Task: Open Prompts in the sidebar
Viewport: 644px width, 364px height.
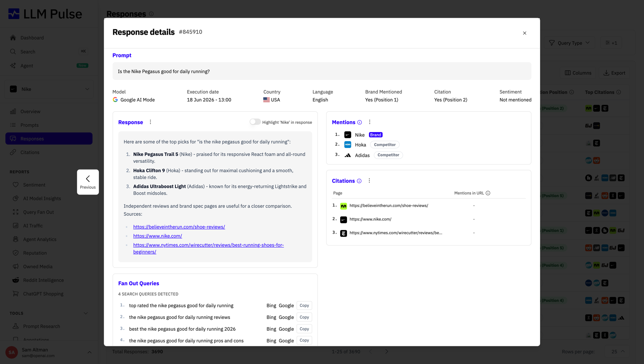Action: (x=49, y=125)
